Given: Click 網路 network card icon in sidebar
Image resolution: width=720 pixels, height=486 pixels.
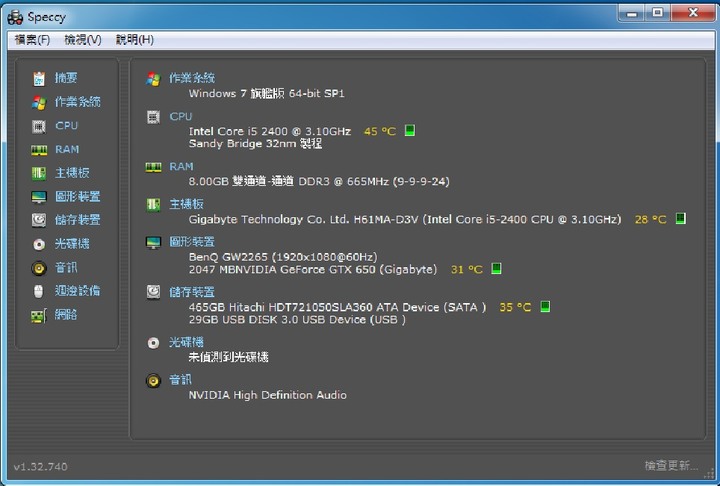Looking at the screenshot, I should [39, 316].
